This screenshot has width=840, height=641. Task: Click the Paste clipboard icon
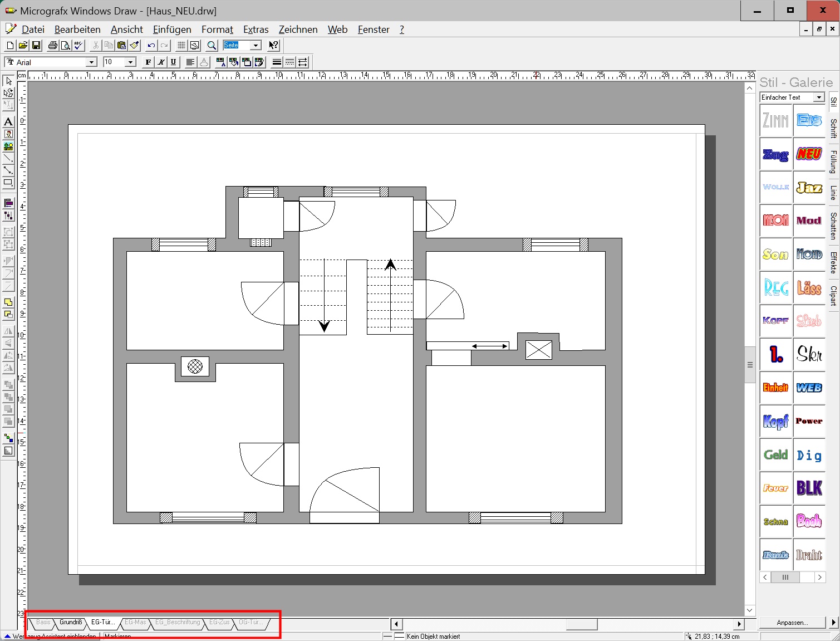[122, 46]
